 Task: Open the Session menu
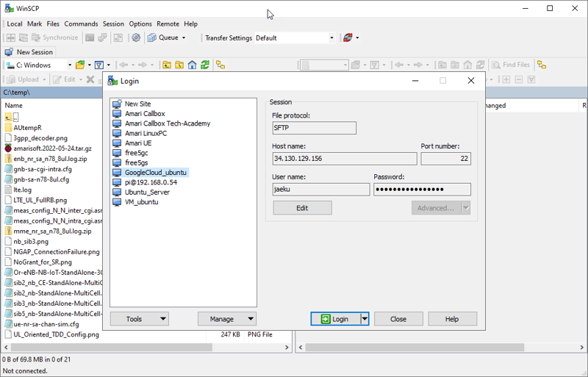(113, 24)
